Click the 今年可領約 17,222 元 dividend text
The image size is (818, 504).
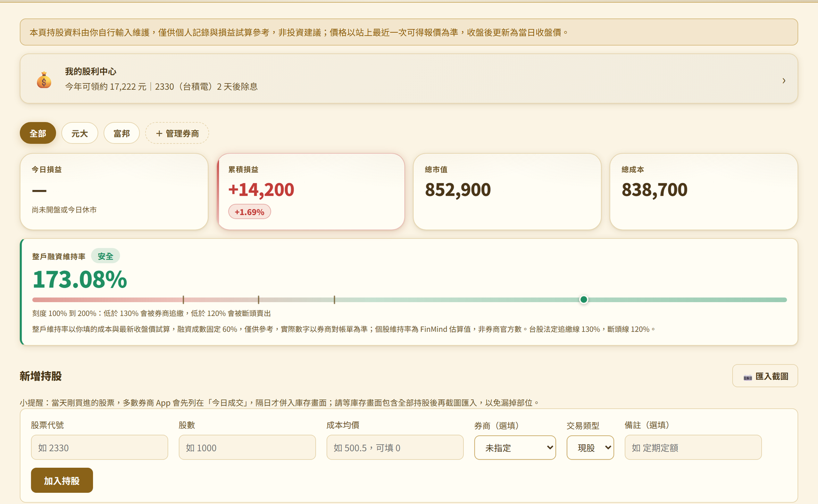pyautogui.click(x=106, y=87)
